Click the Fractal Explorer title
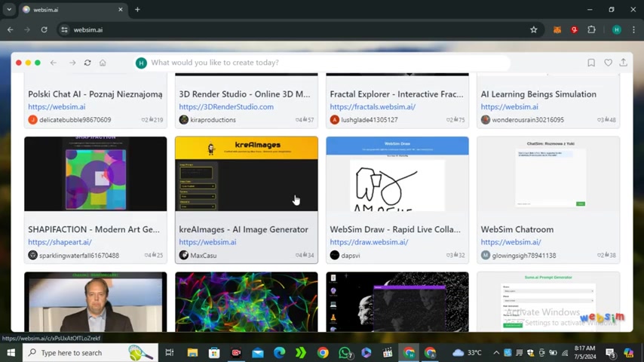Image resolution: width=644 pixels, height=362 pixels. coord(397,94)
